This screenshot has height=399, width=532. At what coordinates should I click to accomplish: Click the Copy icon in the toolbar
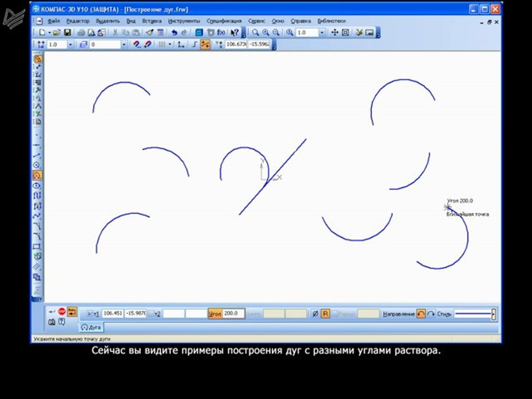click(x=126, y=33)
